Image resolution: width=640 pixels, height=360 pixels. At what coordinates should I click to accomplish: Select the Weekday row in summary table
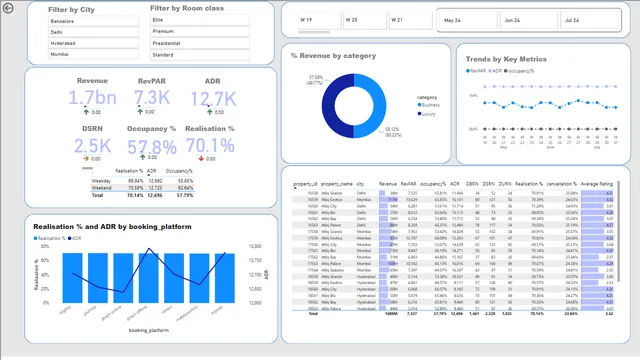pyautogui.click(x=142, y=181)
